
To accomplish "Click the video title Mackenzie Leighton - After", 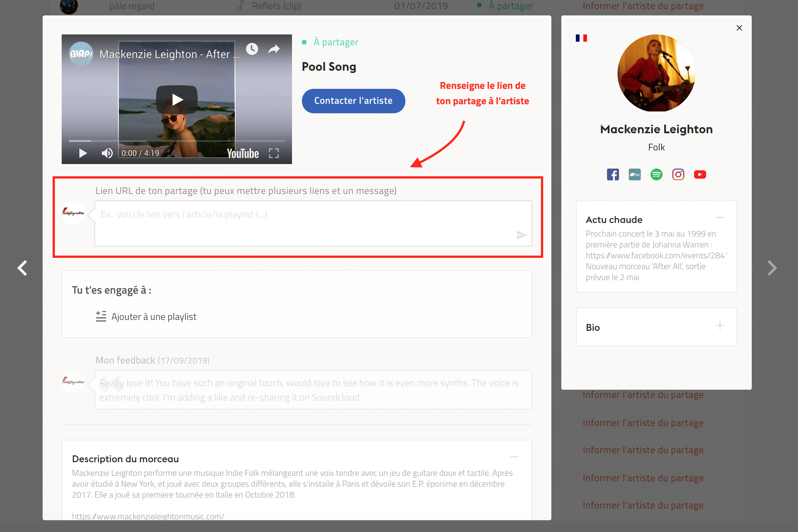I will (169, 54).
